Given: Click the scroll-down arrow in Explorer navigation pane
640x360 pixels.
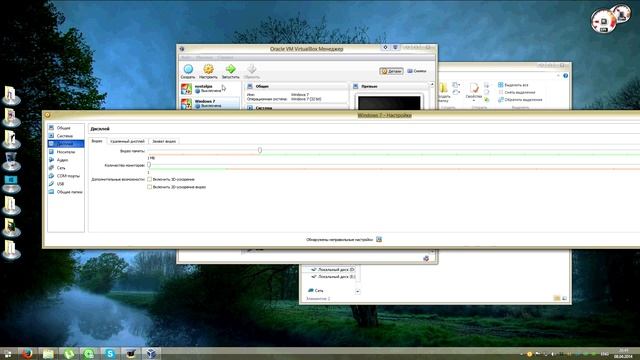Looking at the screenshot, I should (x=358, y=291).
